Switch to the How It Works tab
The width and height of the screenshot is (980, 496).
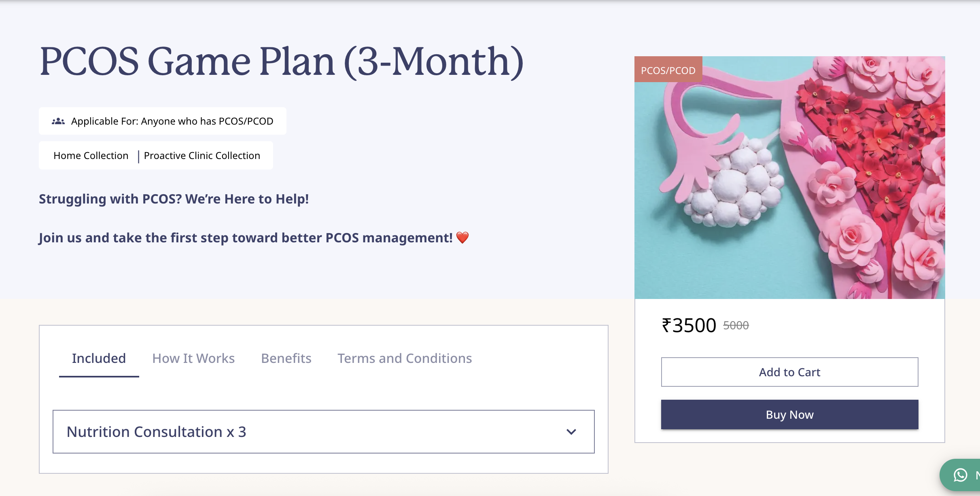click(193, 358)
